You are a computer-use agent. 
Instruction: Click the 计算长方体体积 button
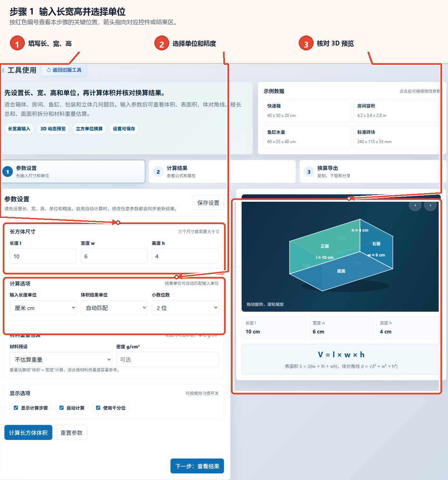click(x=28, y=432)
